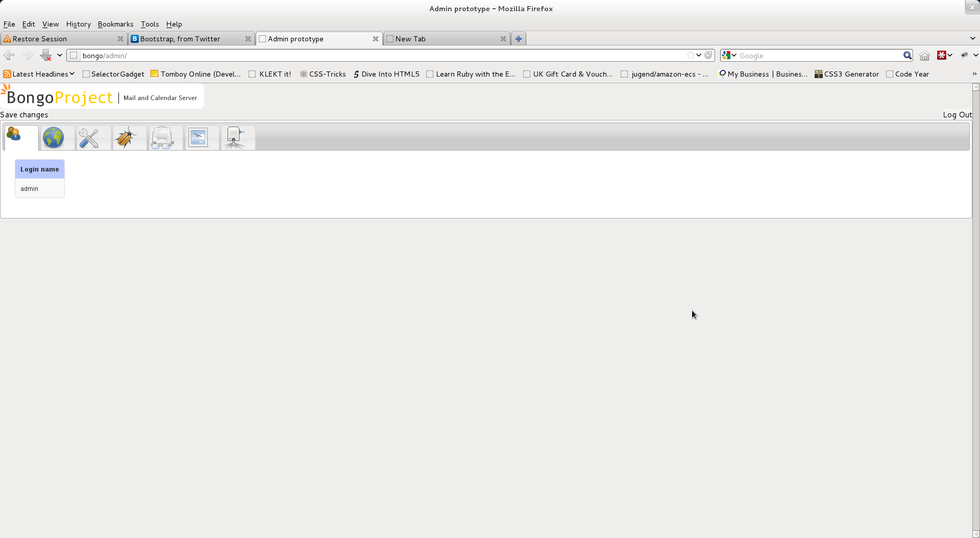
Task: Click the Firefox home icon
Action: click(x=924, y=55)
